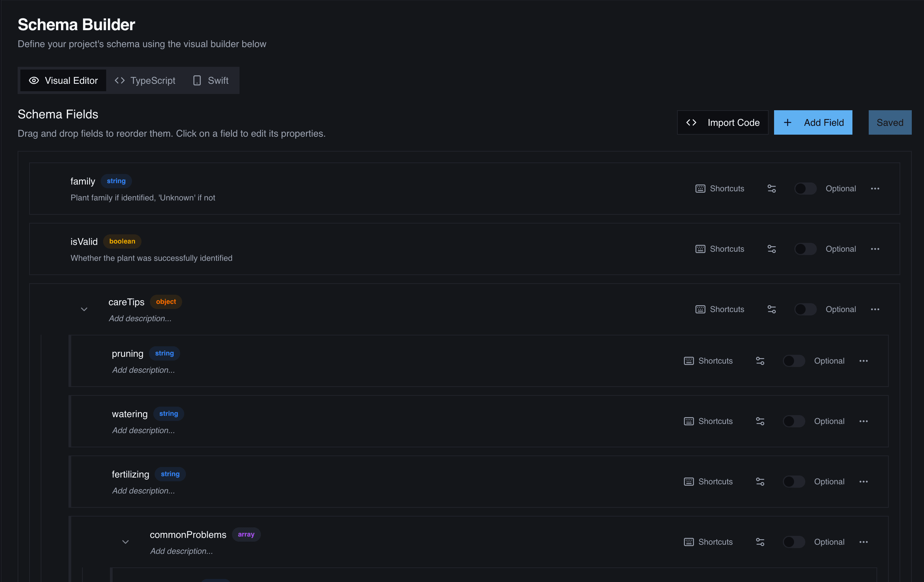
Task: Enable Optional for the isValid field
Action: [x=805, y=249]
